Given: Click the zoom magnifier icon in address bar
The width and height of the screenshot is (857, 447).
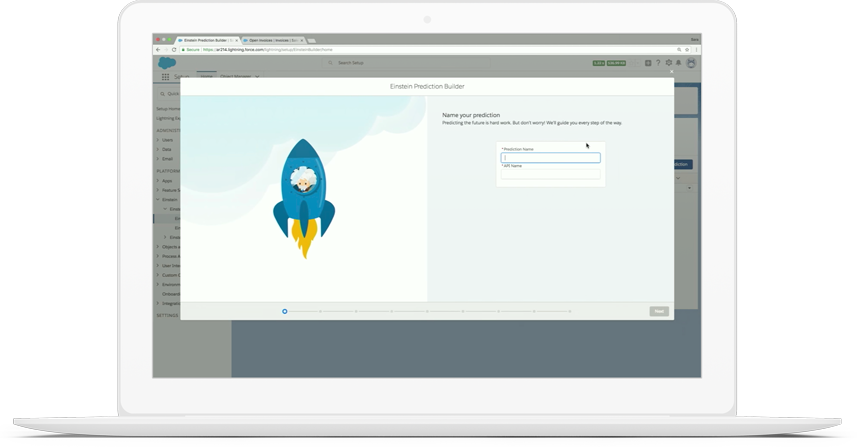Looking at the screenshot, I should tap(679, 50).
